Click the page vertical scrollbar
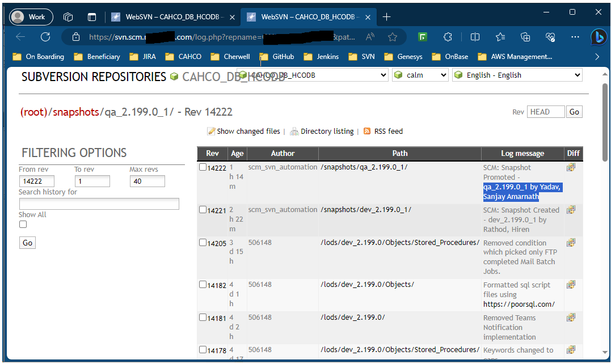The height and width of the screenshot is (364, 611). click(605, 122)
